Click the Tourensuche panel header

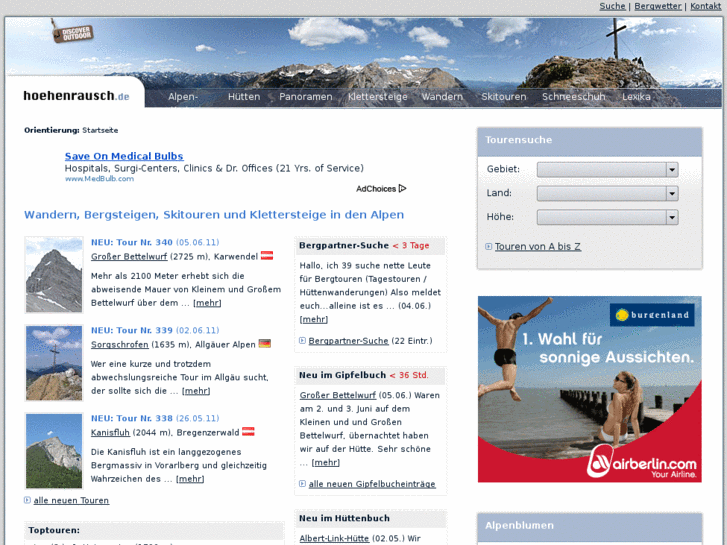click(590, 141)
